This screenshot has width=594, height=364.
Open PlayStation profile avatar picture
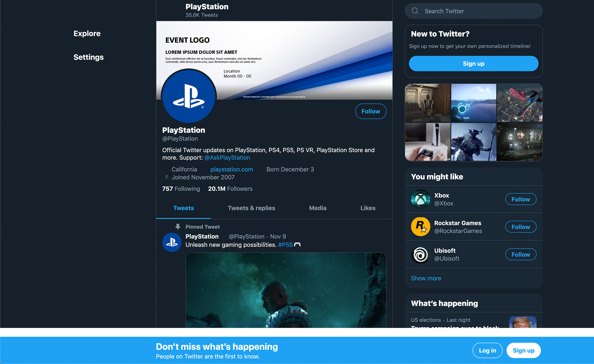[189, 96]
